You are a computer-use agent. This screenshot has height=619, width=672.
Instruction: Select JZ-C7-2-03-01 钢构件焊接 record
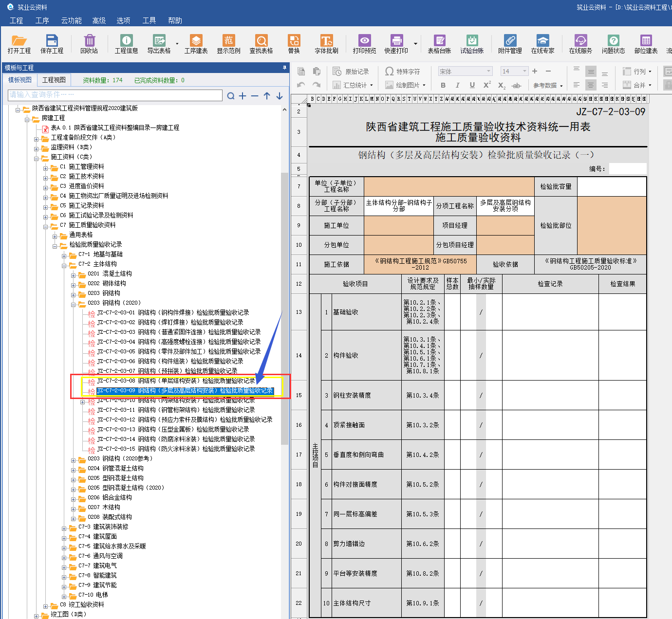(x=173, y=312)
